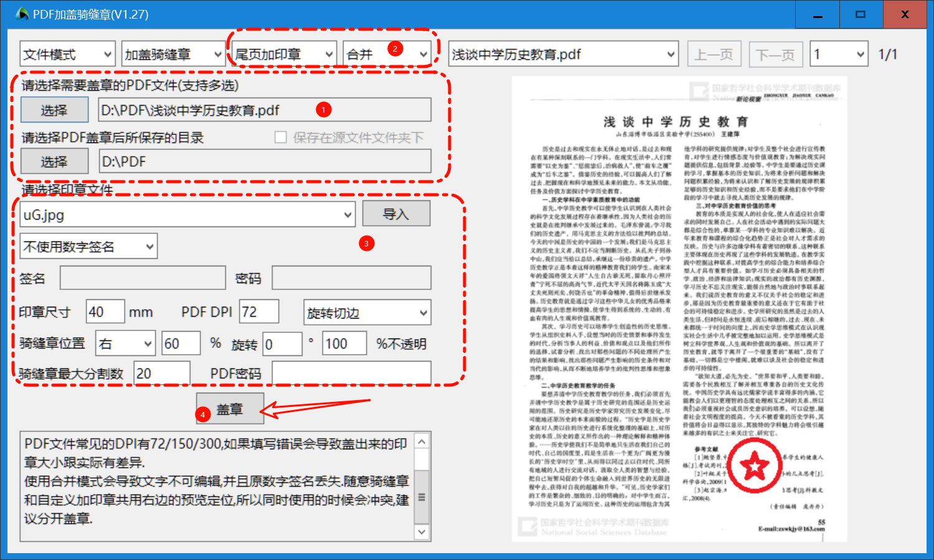
Task: Open the 旋转切边 dropdown
Action: click(367, 312)
